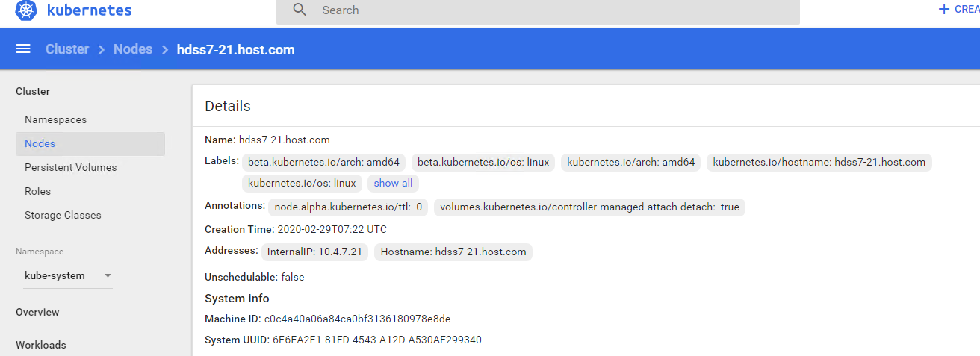
Task: Open the Workloads section
Action: click(41, 345)
